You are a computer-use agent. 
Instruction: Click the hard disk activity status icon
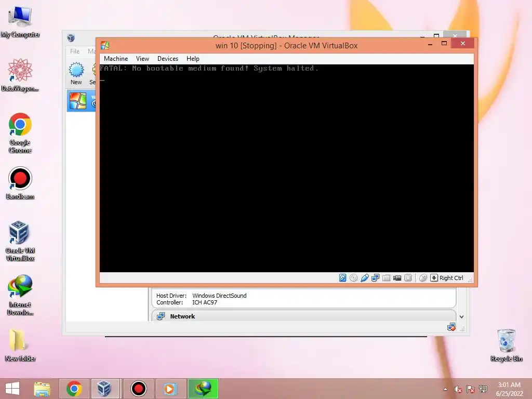click(343, 278)
